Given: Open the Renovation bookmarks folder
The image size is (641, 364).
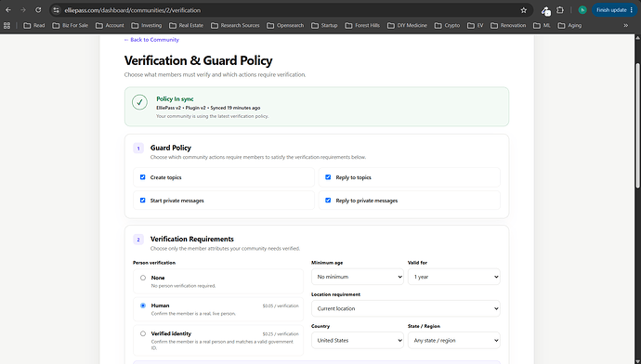Looking at the screenshot, I should [508, 25].
